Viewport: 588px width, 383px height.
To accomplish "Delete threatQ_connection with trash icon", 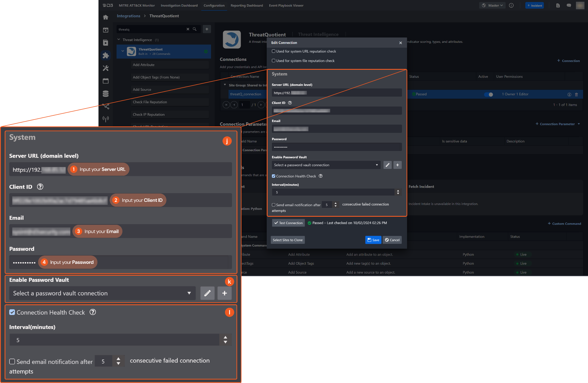I will 577,94.
